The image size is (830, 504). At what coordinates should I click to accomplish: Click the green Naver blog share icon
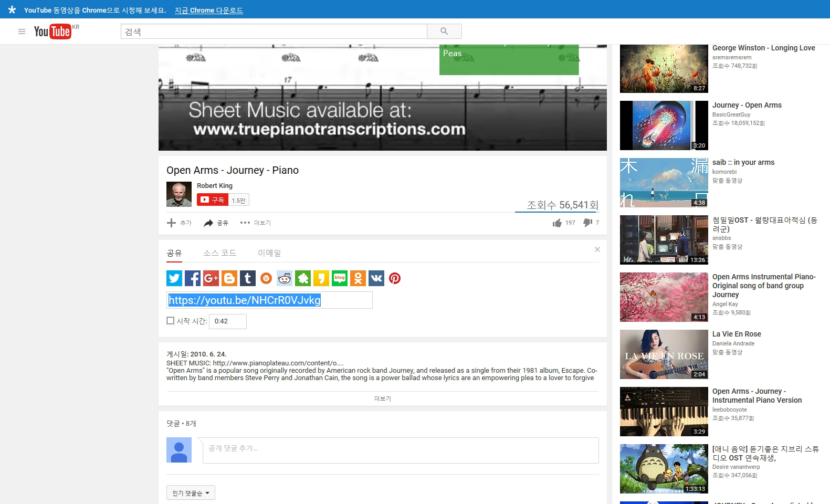pos(340,278)
